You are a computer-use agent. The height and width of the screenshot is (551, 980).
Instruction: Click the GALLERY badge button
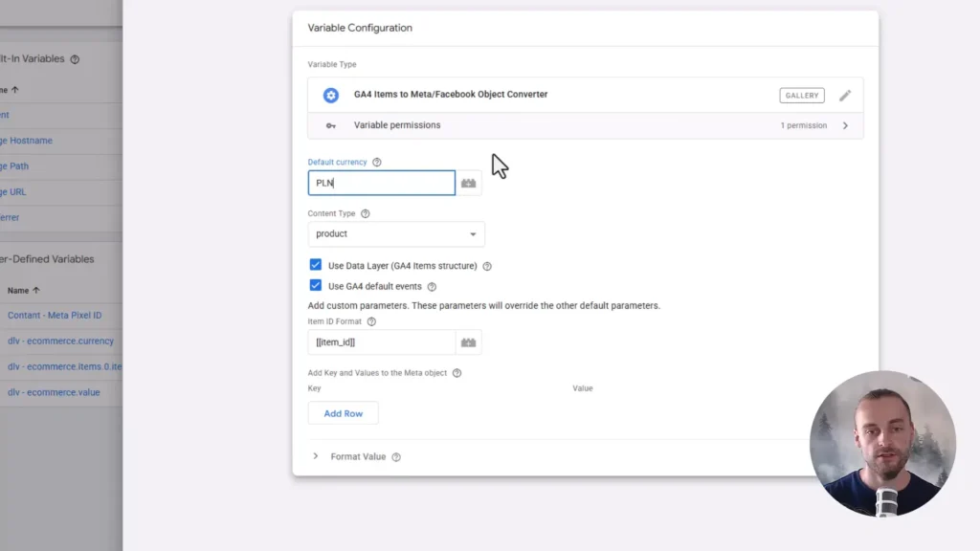click(x=802, y=96)
